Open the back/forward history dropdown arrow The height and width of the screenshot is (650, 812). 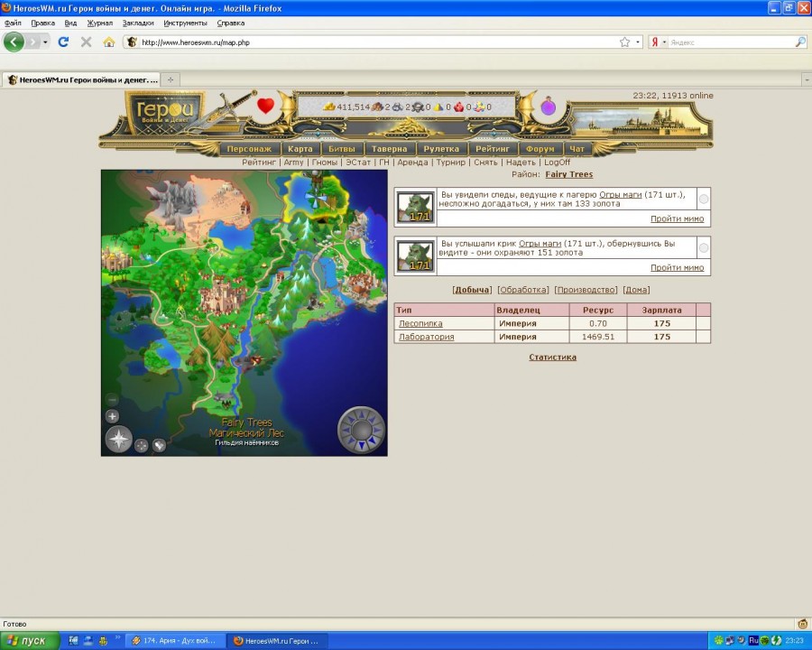[x=46, y=42]
